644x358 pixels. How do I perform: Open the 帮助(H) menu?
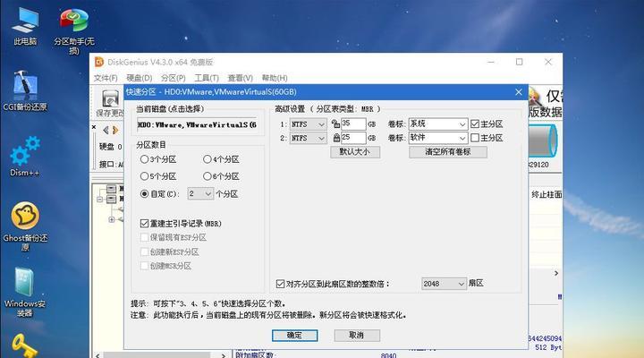275,78
